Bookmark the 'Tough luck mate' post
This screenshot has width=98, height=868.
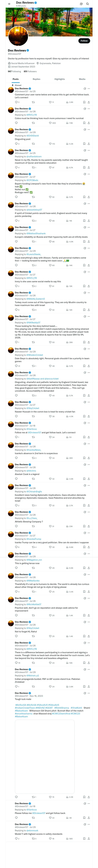(x=84, y=797)
